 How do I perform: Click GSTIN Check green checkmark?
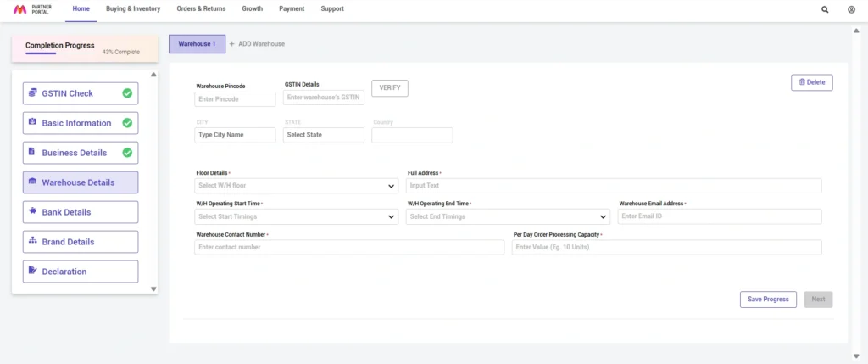pyautogui.click(x=127, y=93)
